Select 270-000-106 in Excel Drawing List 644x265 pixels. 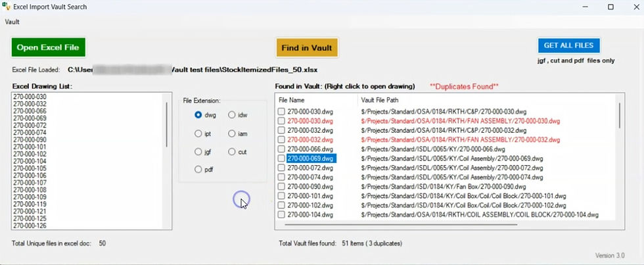pyautogui.click(x=30, y=176)
